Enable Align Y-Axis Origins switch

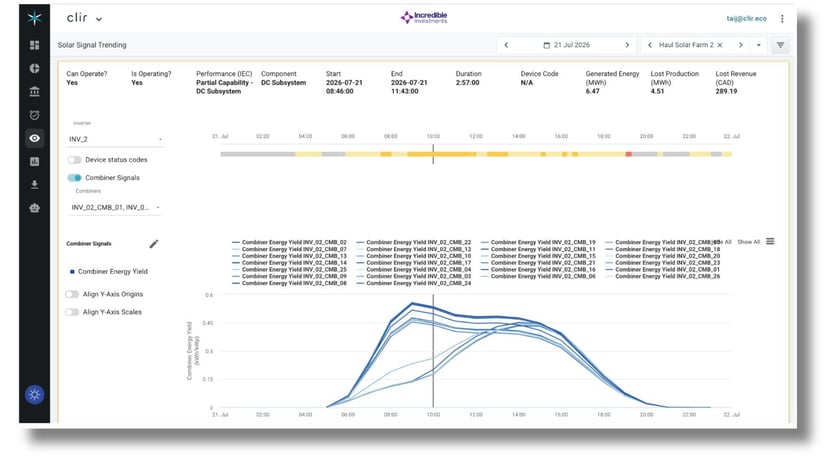[x=72, y=294]
